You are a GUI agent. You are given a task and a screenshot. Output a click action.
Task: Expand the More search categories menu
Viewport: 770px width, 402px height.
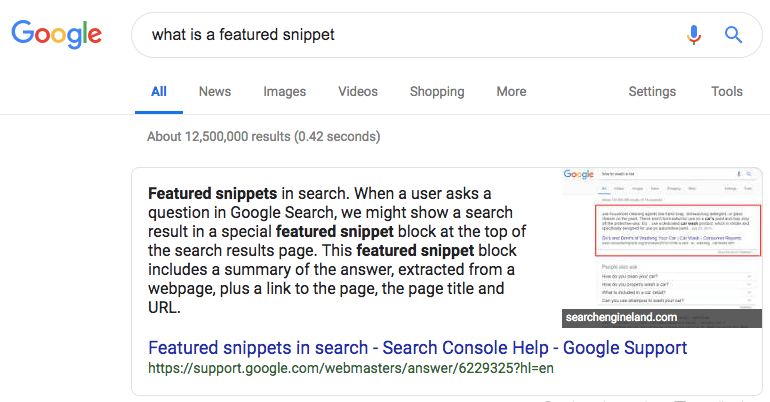(x=511, y=91)
